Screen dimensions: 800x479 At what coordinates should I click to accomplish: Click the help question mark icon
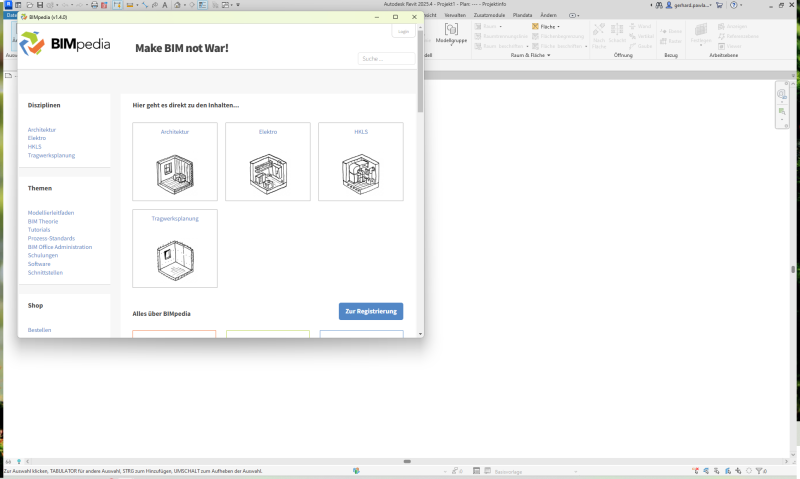coord(733,5)
